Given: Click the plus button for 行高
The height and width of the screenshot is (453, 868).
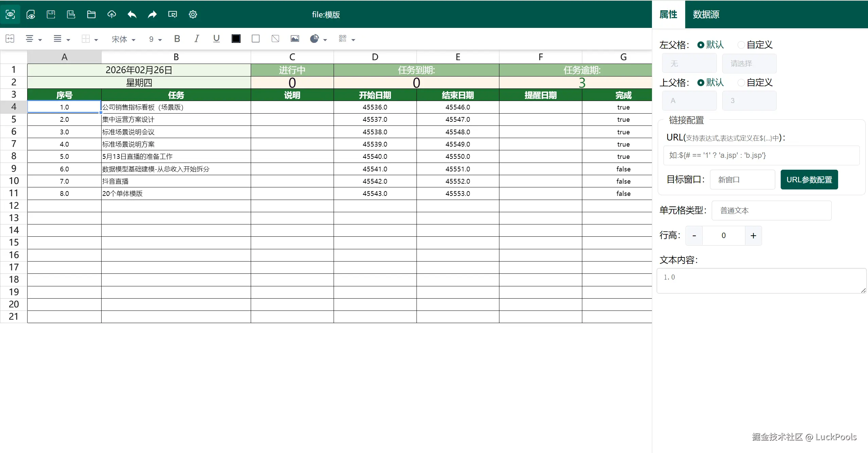Looking at the screenshot, I should coord(753,236).
